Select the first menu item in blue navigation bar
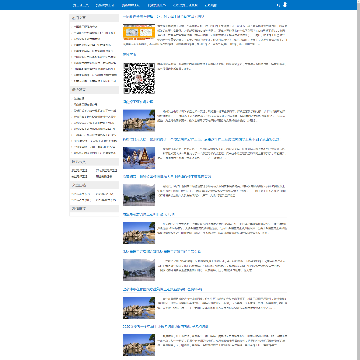360x360 pixels. coord(81,5)
